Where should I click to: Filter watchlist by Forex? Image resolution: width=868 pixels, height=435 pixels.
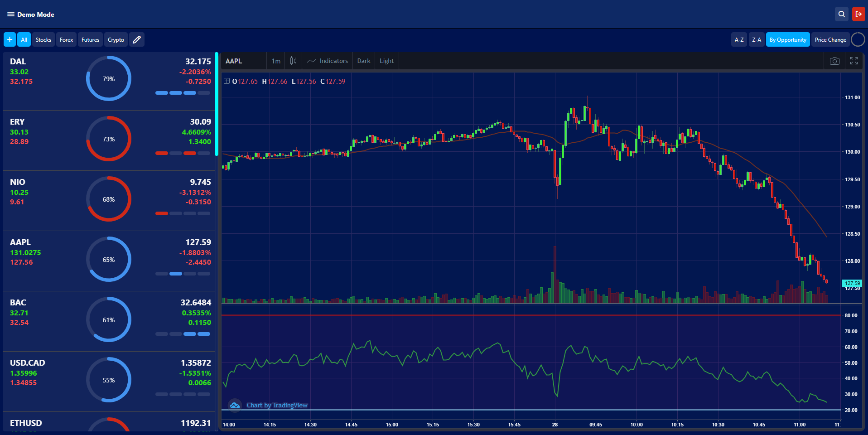66,39
